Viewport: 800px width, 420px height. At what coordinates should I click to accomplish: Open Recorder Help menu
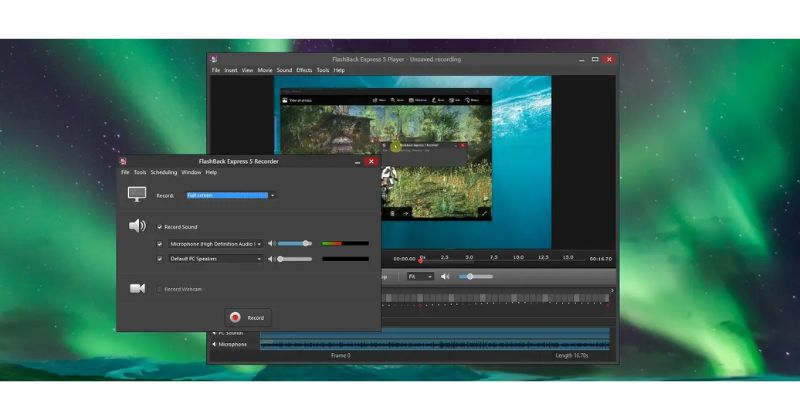[x=211, y=172]
